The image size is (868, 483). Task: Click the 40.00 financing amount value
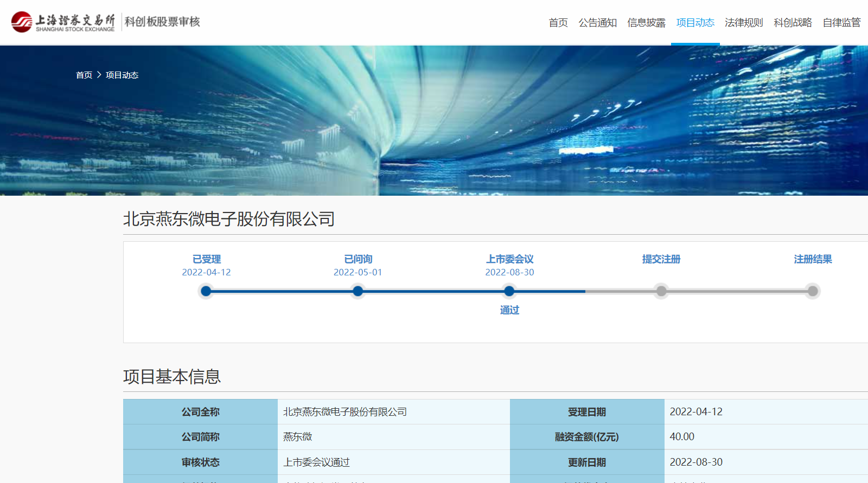pos(682,437)
